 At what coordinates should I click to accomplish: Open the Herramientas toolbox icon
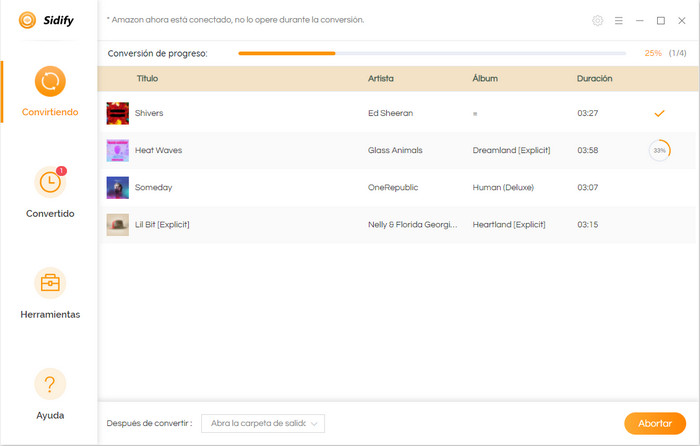pos(50,283)
